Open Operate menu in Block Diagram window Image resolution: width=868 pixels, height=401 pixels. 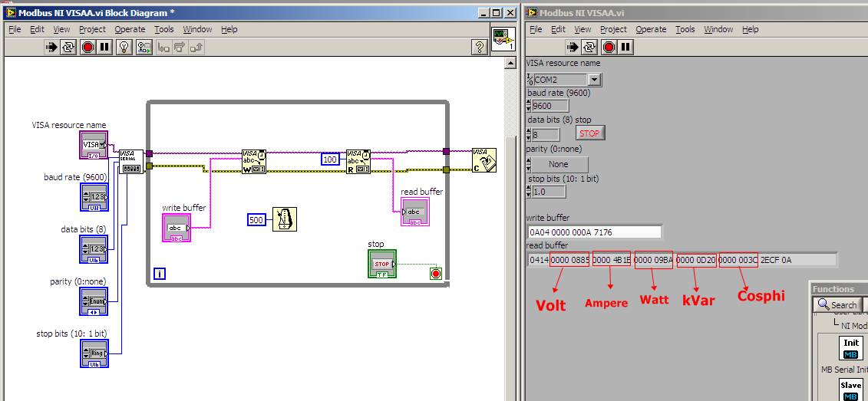130,29
